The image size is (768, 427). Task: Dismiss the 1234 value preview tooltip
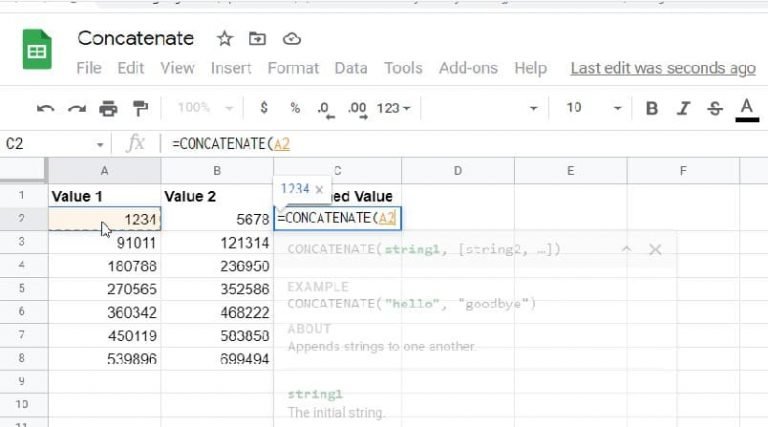coord(319,190)
